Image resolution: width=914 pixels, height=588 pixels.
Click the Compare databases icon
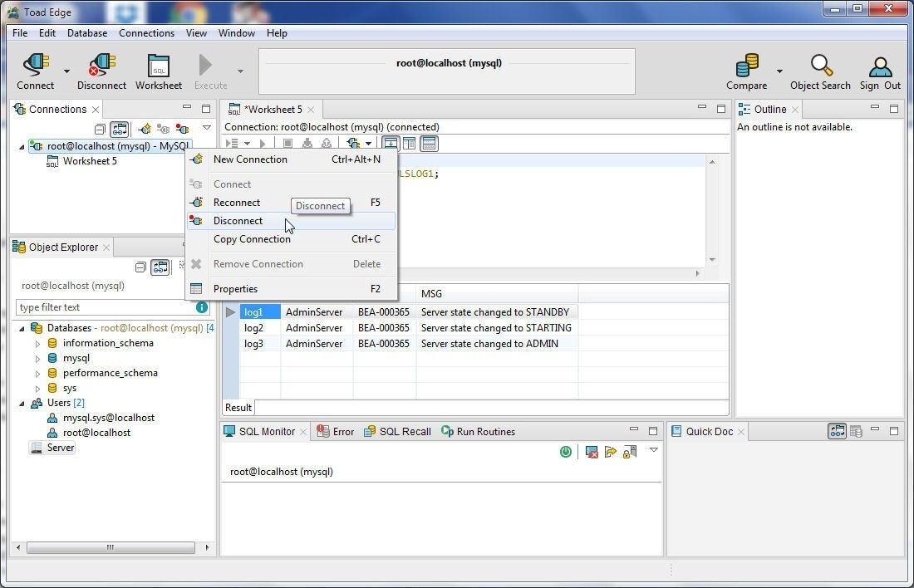pyautogui.click(x=747, y=65)
